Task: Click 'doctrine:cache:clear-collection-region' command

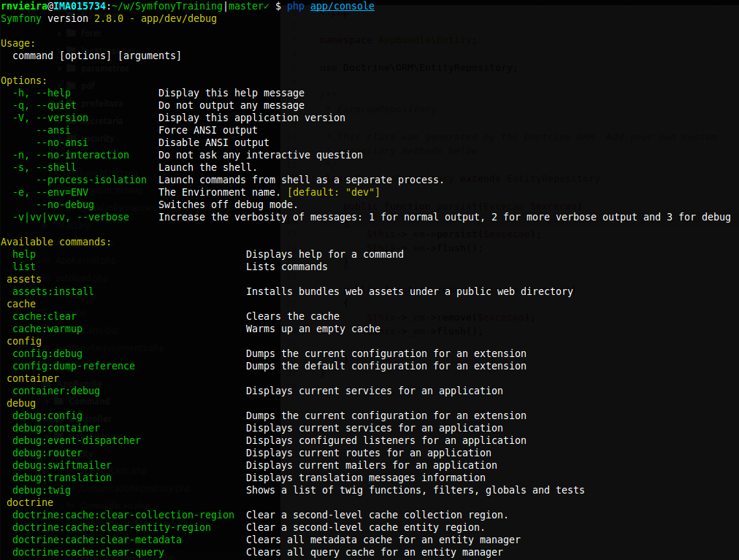Action: (123, 515)
